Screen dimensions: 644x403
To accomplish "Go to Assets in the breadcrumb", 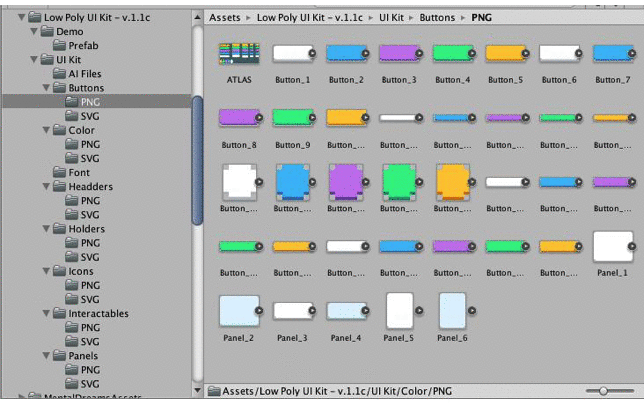I will coord(225,18).
